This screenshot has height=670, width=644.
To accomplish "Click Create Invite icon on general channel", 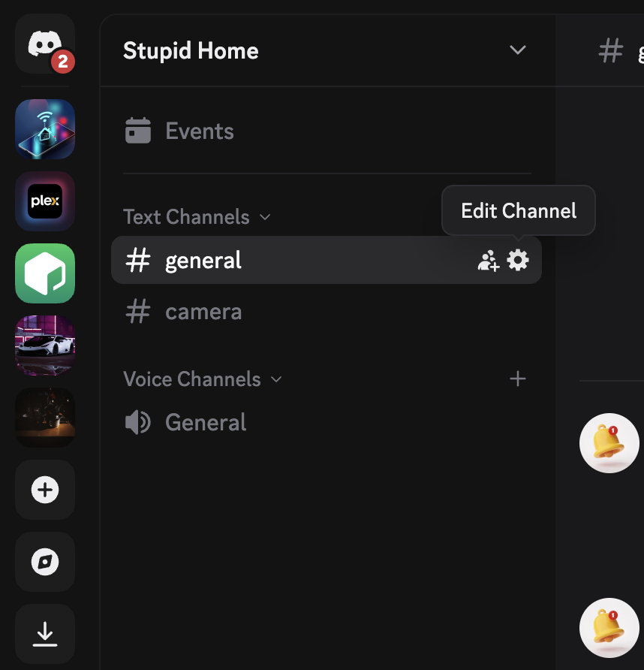I will click(x=488, y=261).
